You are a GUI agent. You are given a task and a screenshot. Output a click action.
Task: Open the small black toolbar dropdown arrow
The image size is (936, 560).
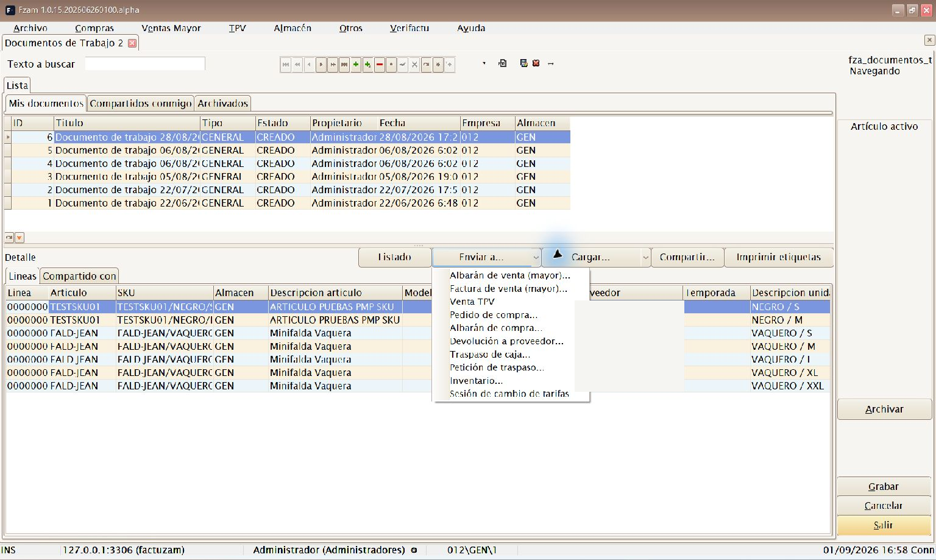click(x=484, y=63)
